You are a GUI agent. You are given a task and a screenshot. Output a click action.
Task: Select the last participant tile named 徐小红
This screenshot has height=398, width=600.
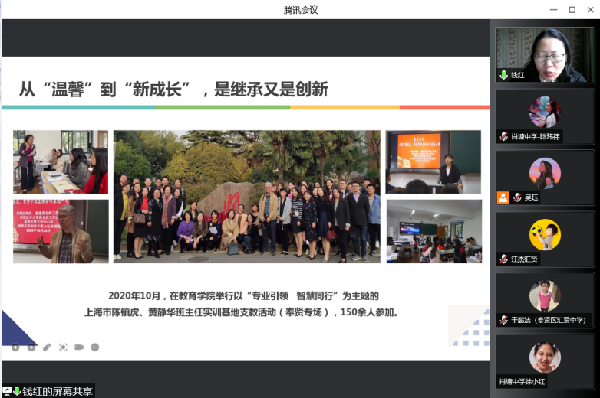545,362
